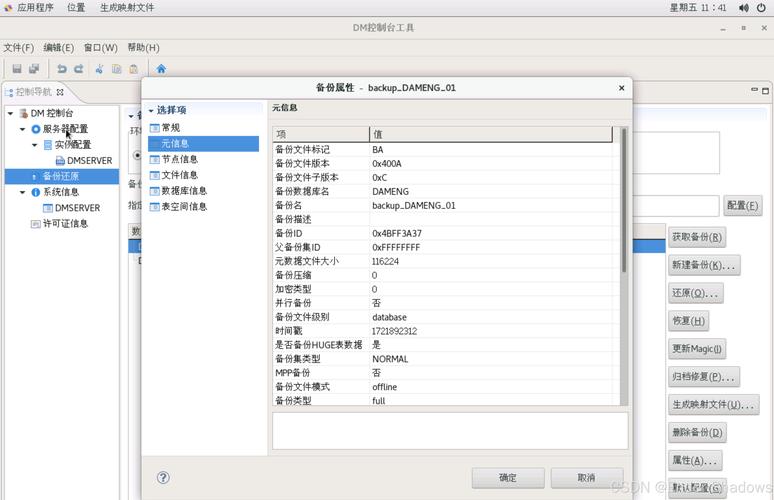This screenshot has width=774, height=500.
Task: Click the 归档修复(P)... button
Action: click(704, 377)
